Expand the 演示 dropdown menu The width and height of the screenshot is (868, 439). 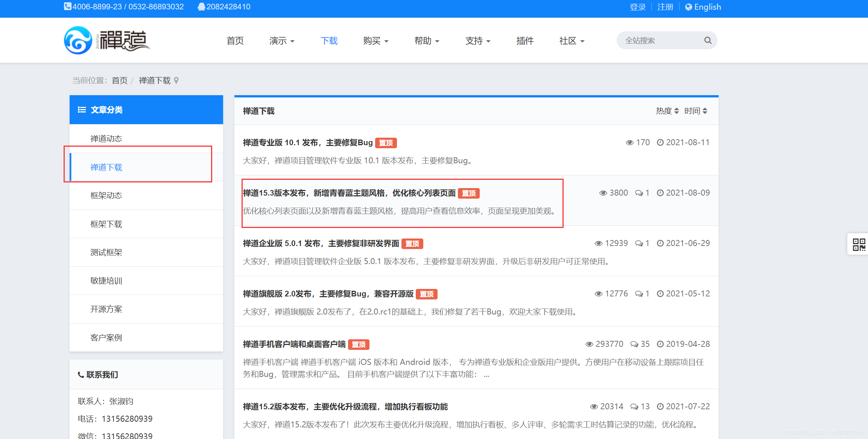(x=282, y=41)
